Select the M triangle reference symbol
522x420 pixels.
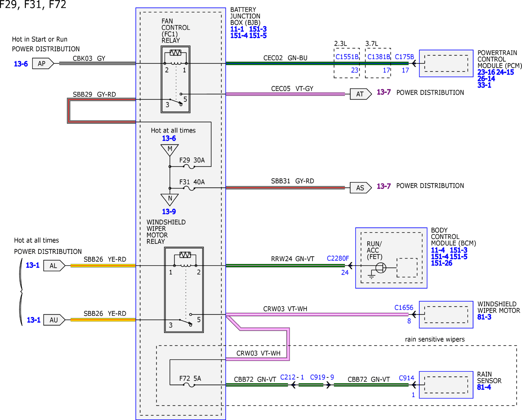click(170, 150)
